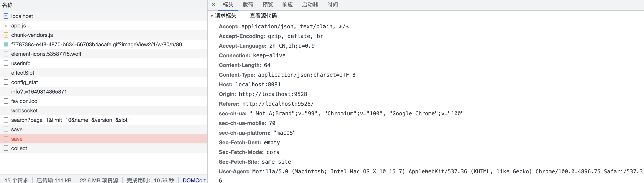Open the 启动器 tab

pos(310,5)
